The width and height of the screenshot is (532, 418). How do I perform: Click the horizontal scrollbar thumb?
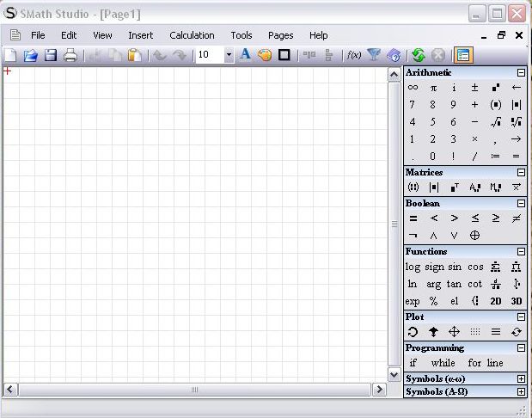194,390
